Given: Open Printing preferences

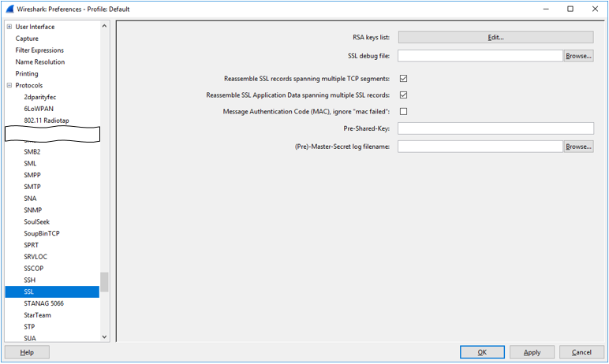Looking at the screenshot, I should [27, 73].
